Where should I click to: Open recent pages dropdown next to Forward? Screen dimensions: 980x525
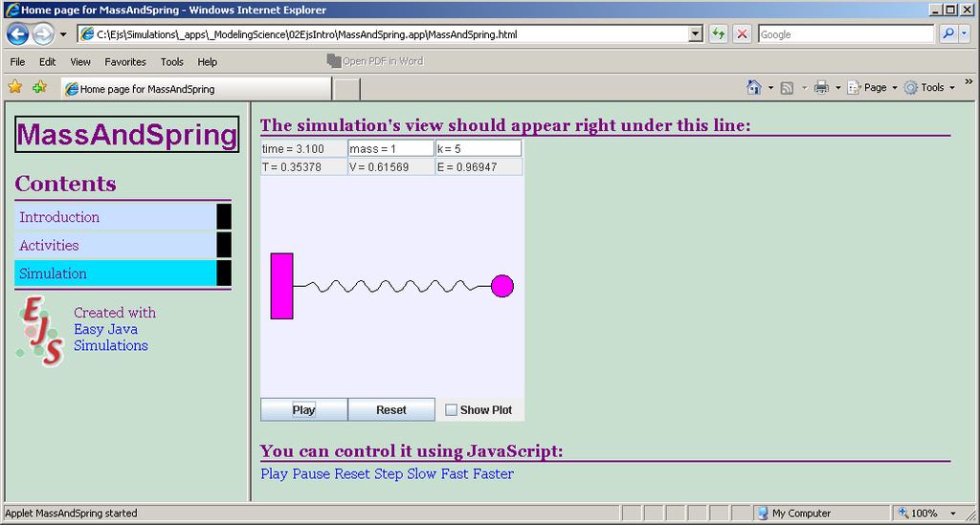pos(63,34)
